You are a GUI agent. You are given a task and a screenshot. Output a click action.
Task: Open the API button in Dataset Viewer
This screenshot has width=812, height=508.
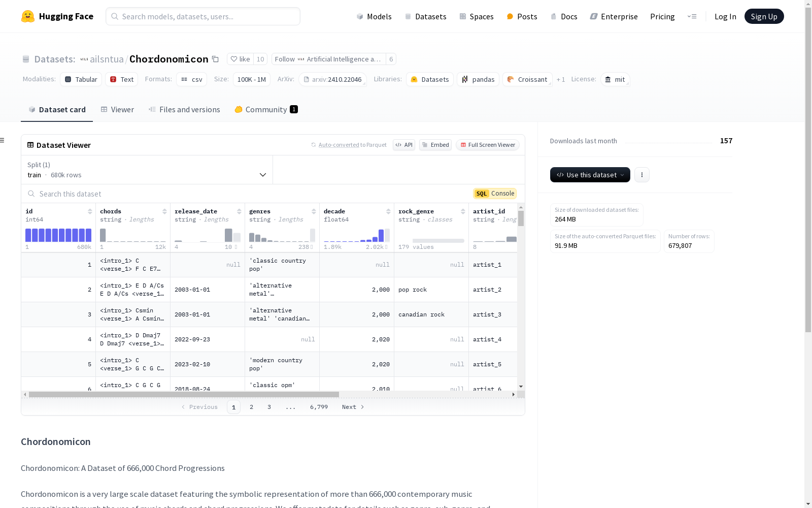pos(404,145)
